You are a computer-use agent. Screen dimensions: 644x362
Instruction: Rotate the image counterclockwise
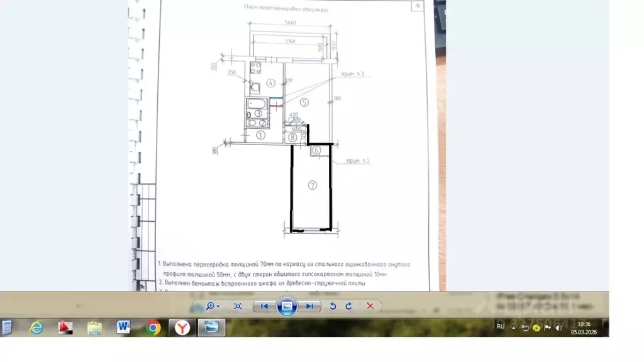(x=333, y=306)
